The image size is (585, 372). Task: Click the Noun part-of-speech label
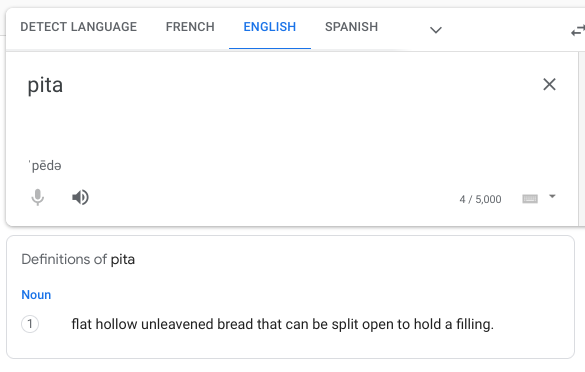(36, 295)
